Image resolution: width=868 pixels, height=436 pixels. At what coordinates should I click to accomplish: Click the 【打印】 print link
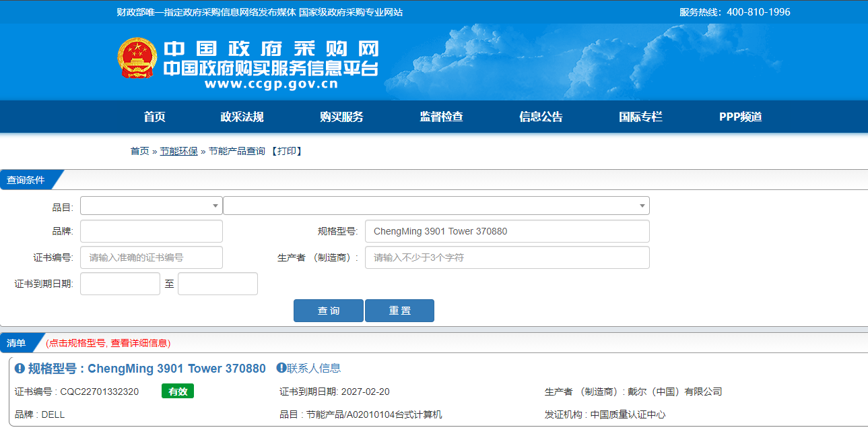pos(287,151)
